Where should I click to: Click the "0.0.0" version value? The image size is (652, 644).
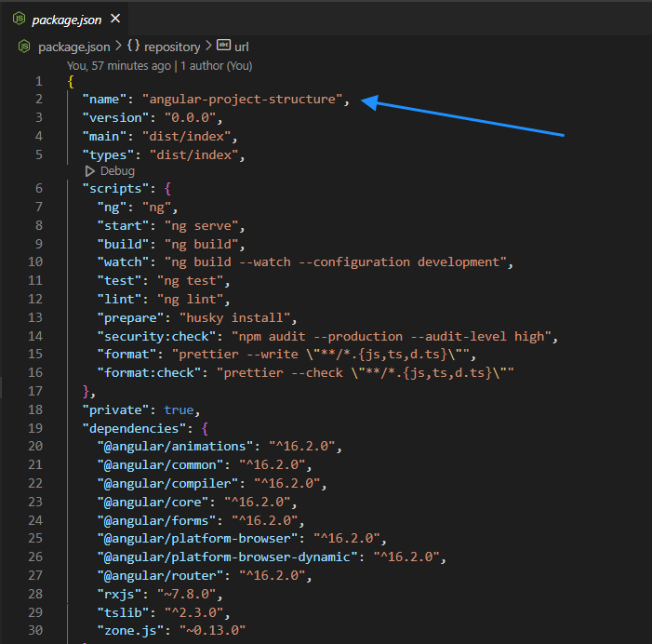pos(191,118)
